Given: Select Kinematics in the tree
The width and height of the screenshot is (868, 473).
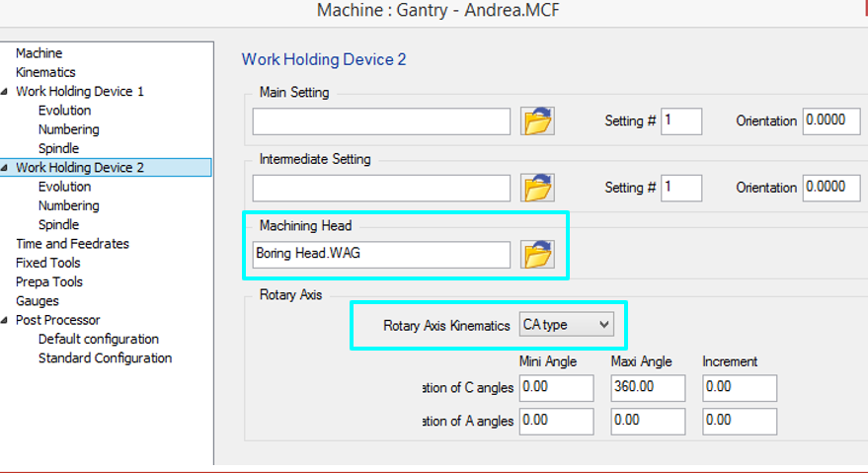Looking at the screenshot, I should click(x=45, y=72).
